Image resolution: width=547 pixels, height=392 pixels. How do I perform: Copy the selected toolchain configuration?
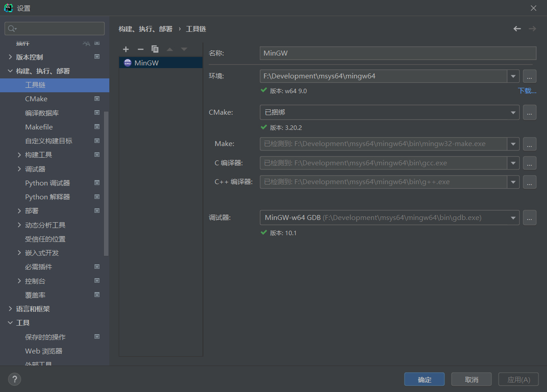point(155,49)
